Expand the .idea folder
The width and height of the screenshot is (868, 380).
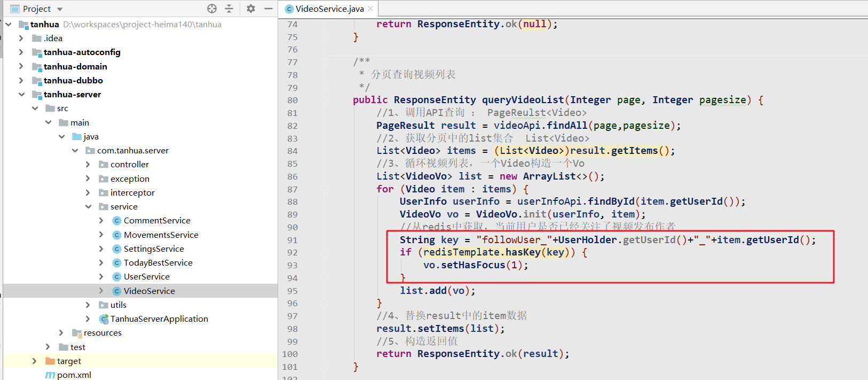click(x=21, y=38)
